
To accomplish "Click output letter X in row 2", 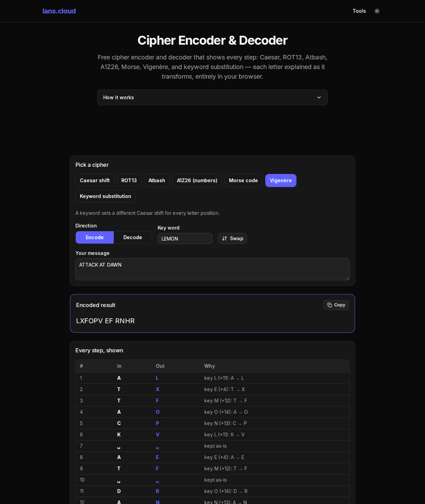I will [x=158, y=390].
